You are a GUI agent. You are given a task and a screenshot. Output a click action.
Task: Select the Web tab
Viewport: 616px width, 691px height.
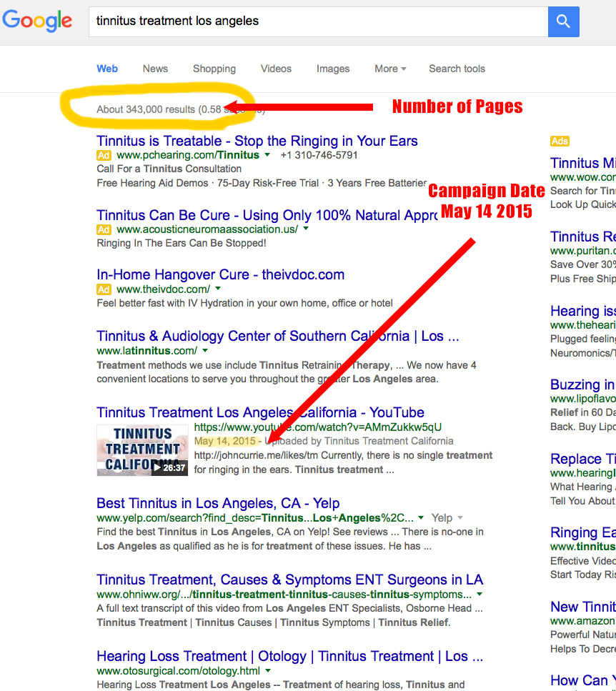point(107,69)
